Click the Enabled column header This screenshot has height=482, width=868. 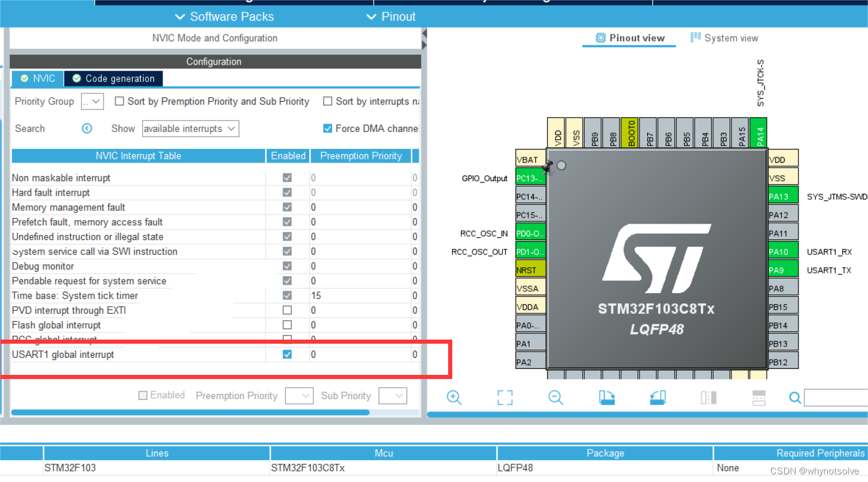pos(288,156)
